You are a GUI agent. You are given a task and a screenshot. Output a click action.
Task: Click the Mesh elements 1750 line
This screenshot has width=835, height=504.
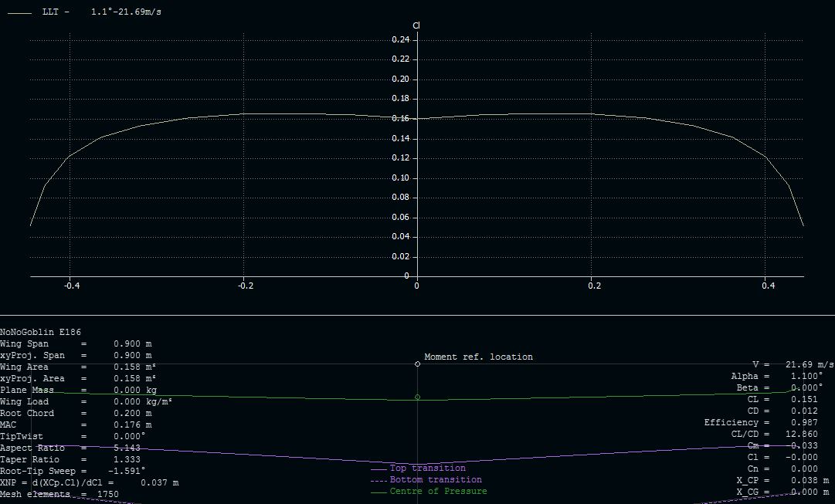coord(59,494)
